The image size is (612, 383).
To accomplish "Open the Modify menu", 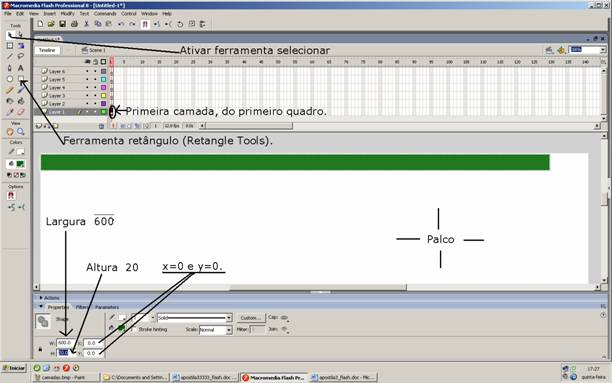I will (x=68, y=14).
